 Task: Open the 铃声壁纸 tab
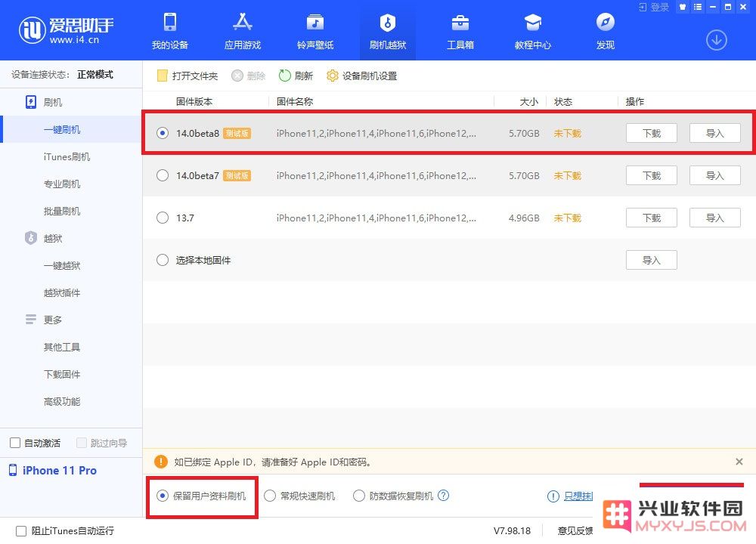coord(315,31)
